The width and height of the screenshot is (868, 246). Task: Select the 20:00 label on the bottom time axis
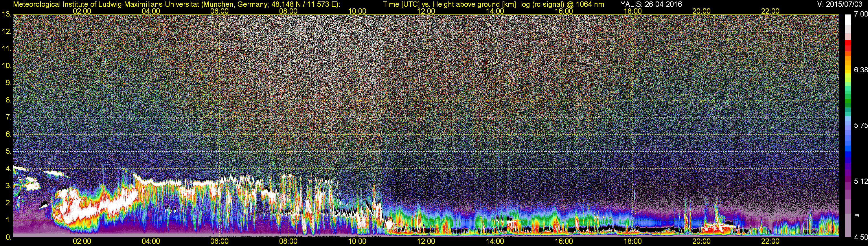pos(702,242)
